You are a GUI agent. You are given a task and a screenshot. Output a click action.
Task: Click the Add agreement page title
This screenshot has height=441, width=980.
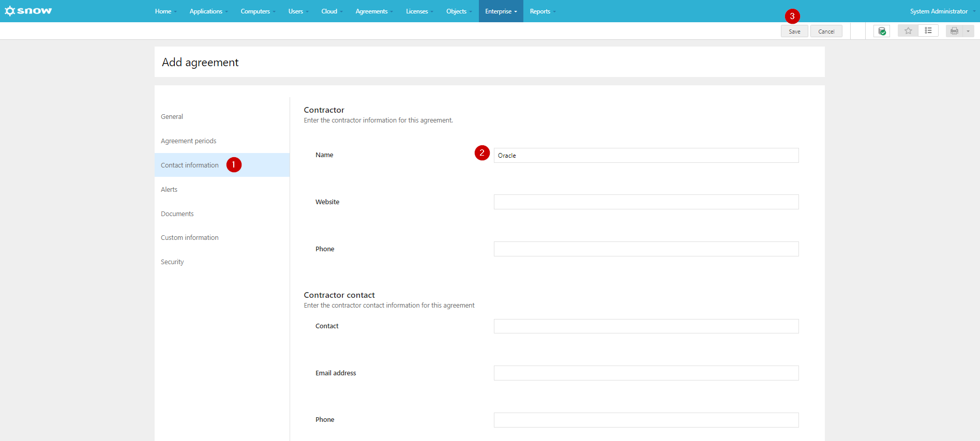200,63
